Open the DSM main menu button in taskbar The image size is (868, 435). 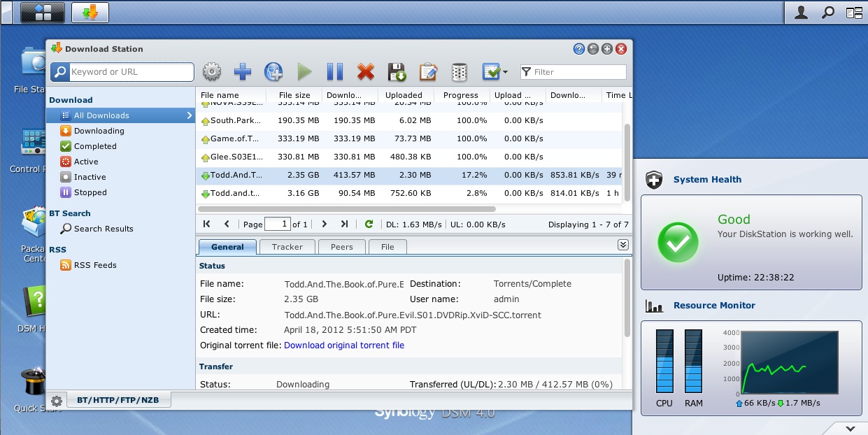click(43, 12)
